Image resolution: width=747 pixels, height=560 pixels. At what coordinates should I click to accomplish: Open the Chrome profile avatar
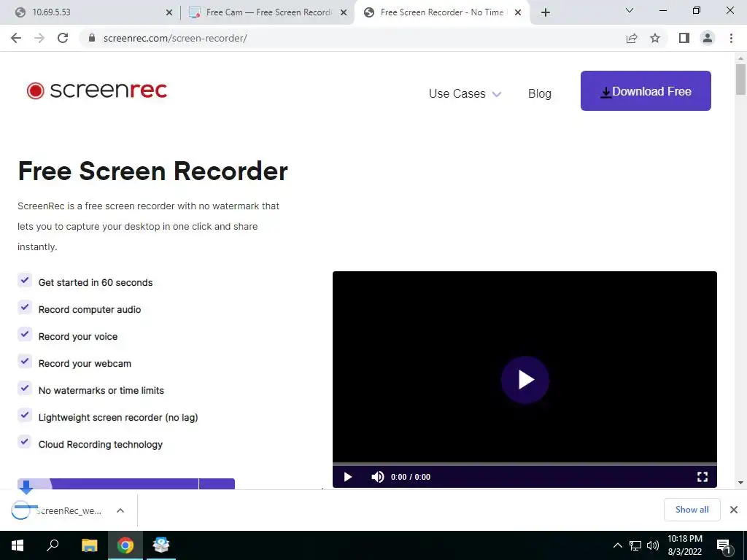pyautogui.click(x=708, y=38)
